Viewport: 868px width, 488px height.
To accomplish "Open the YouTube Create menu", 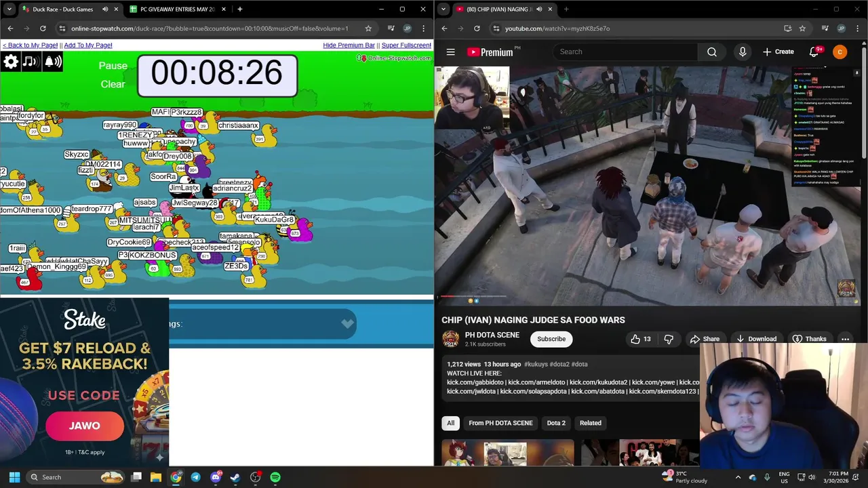I will point(778,52).
